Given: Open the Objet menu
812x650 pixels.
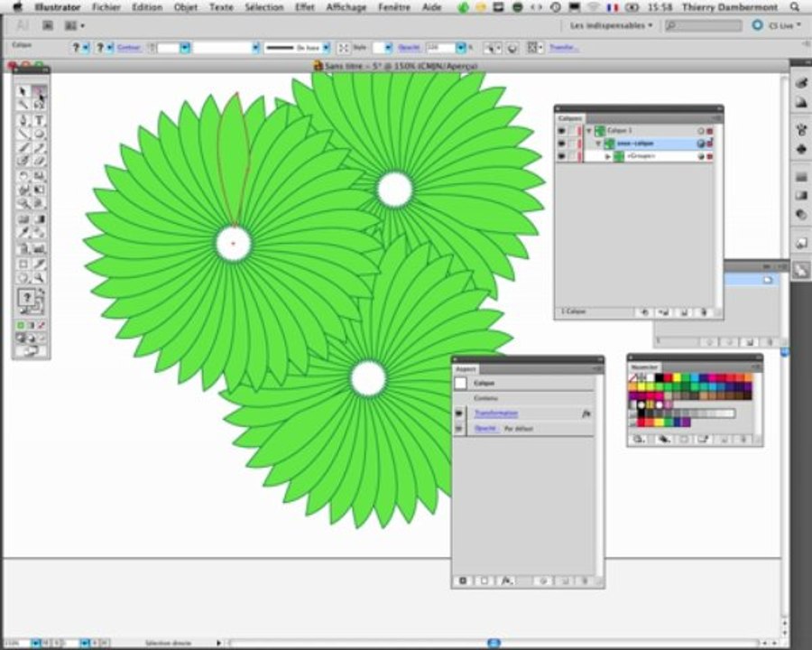Looking at the screenshot, I should tap(185, 7).
